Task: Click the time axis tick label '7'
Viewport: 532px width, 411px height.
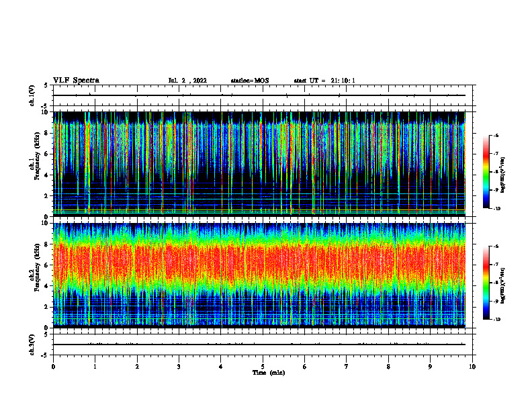Action: coord(347,367)
